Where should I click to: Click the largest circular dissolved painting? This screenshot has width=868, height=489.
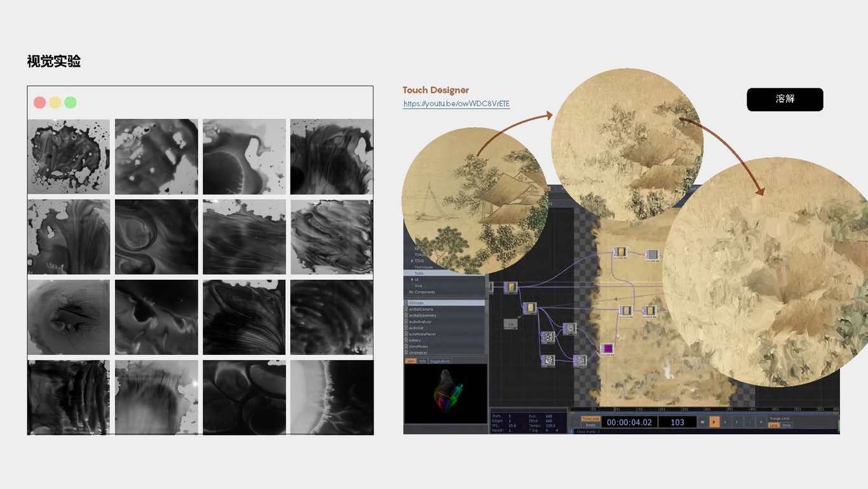coord(766,272)
